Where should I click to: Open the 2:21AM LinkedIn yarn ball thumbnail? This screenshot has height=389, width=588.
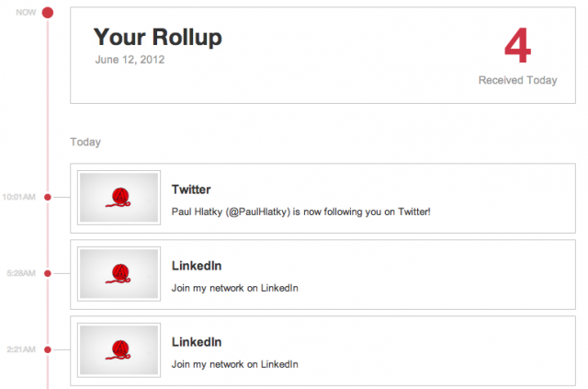pyautogui.click(x=119, y=350)
